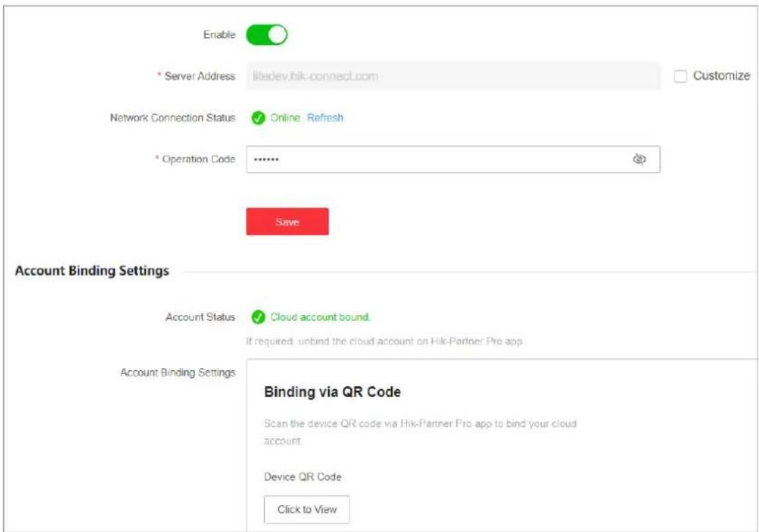Screen dimensions: 759x532
Task: Click the Operation Code password field
Action: point(453,159)
